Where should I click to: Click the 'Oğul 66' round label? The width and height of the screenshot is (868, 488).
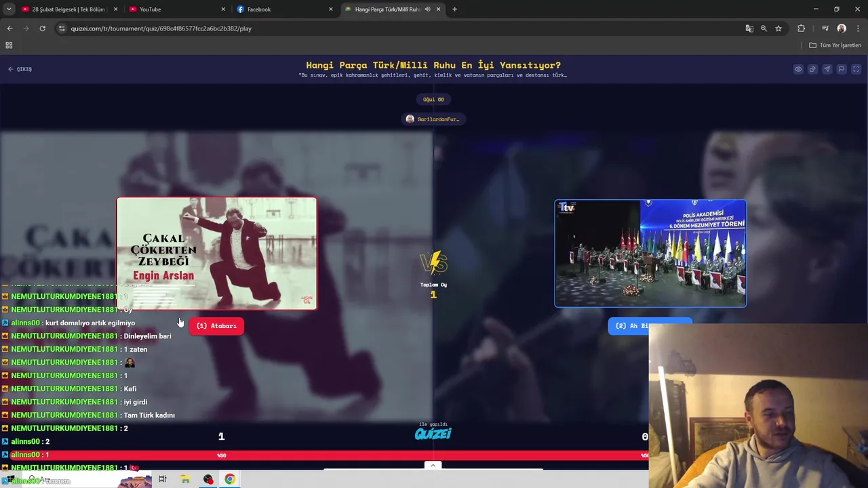tap(433, 100)
